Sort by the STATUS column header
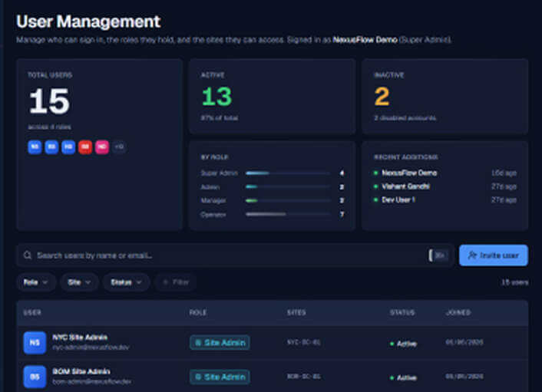Image resolution: width=542 pixels, height=392 pixels. click(402, 312)
